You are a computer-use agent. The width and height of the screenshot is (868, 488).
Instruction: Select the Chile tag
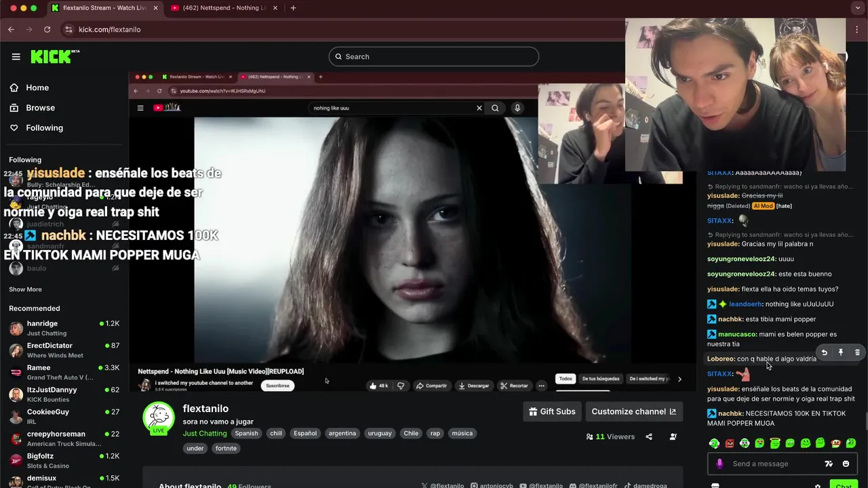[x=411, y=433]
